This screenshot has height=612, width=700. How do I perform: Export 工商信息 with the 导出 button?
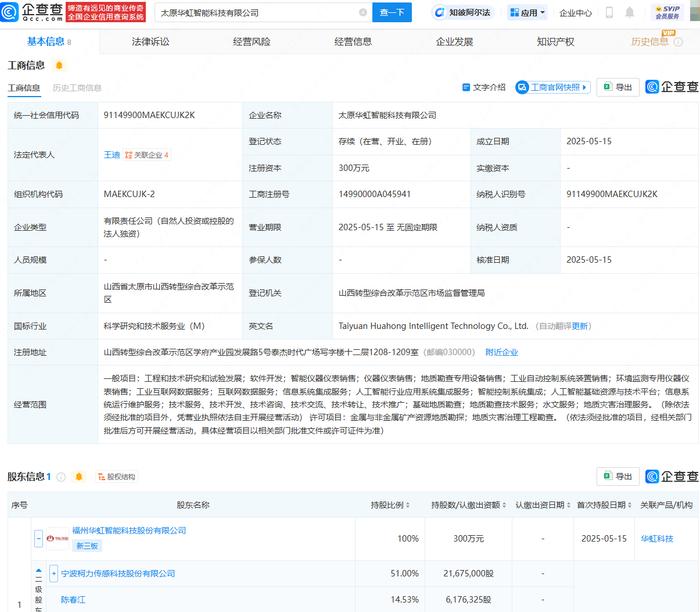pyautogui.click(x=618, y=87)
